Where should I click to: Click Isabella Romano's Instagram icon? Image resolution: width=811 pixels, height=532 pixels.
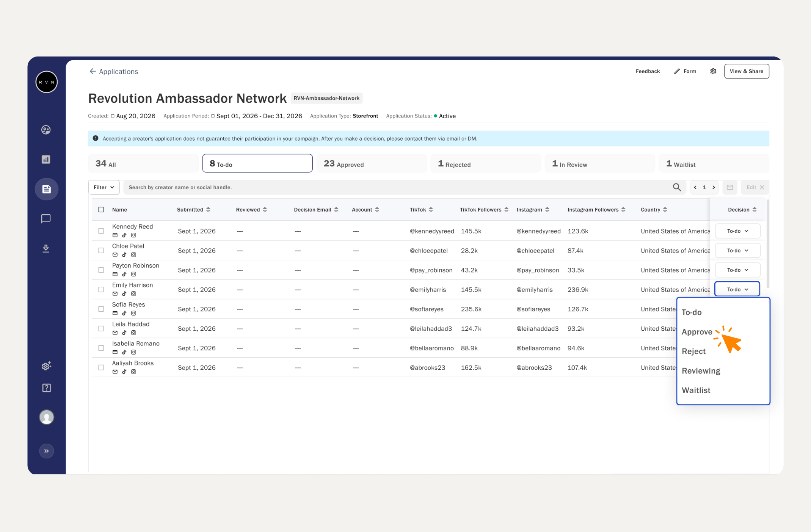[x=133, y=352]
